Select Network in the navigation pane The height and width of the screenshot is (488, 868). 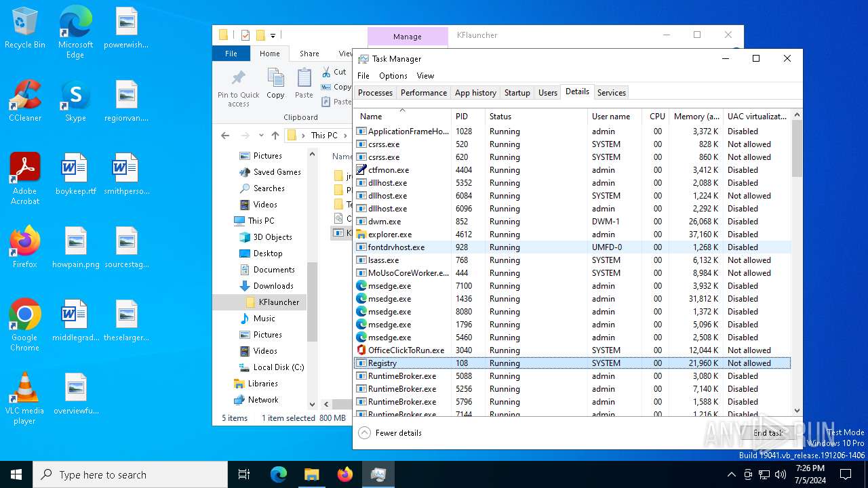pyautogui.click(x=256, y=400)
